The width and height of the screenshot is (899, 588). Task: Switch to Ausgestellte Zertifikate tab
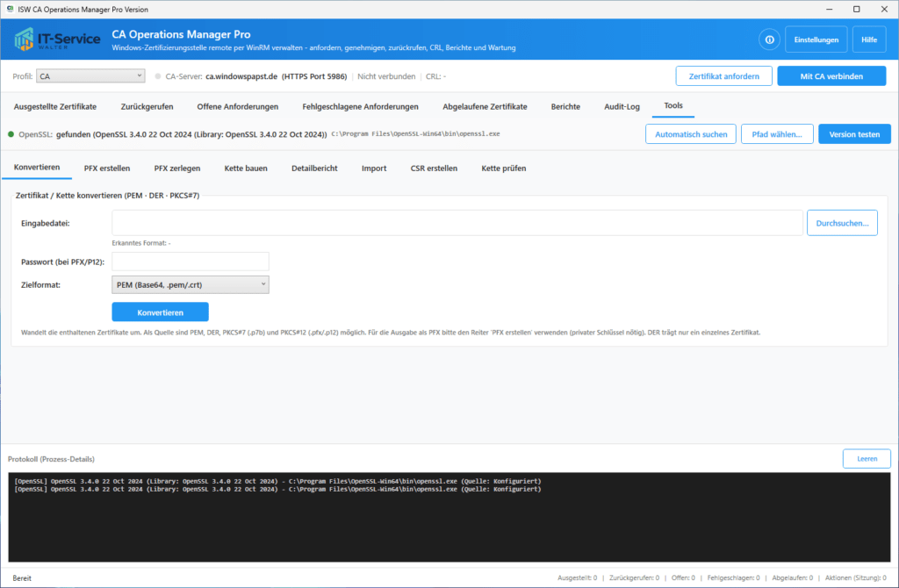55,106
